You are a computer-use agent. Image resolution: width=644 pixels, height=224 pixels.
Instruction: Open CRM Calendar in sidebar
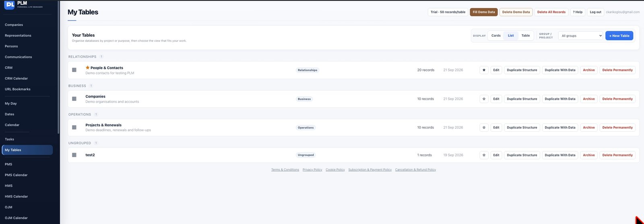[16, 78]
